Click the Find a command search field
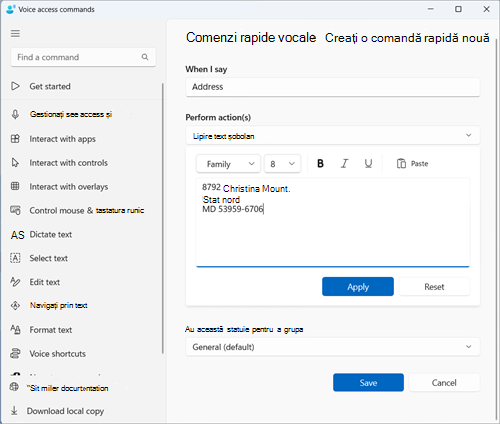500x424 pixels. (83, 57)
